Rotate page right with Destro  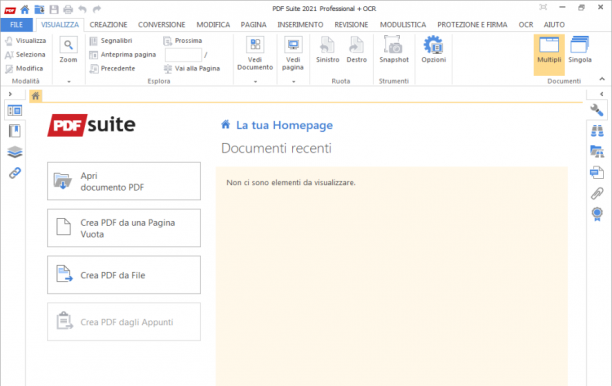tap(356, 50)
